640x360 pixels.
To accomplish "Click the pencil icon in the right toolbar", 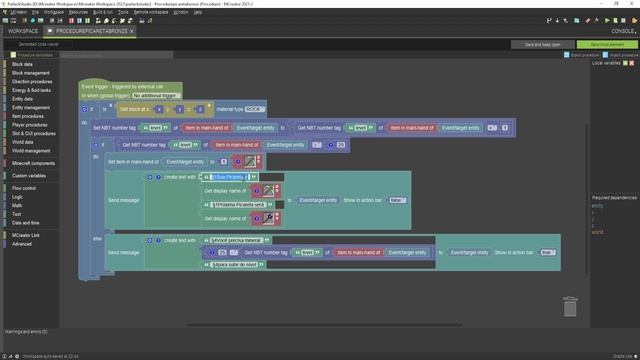I will coord(588,20).
